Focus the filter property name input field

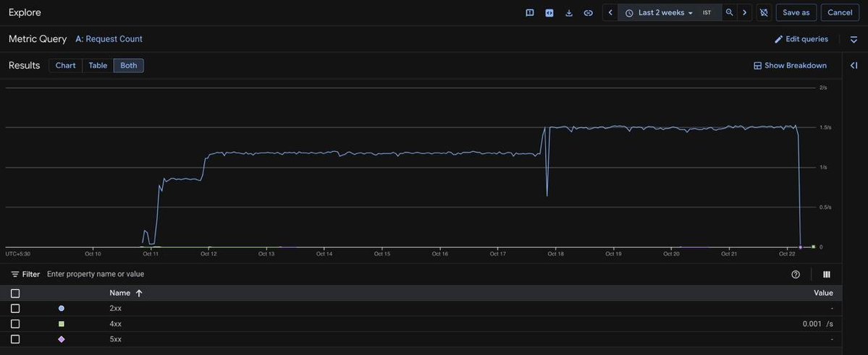click(x=96, y=274)
